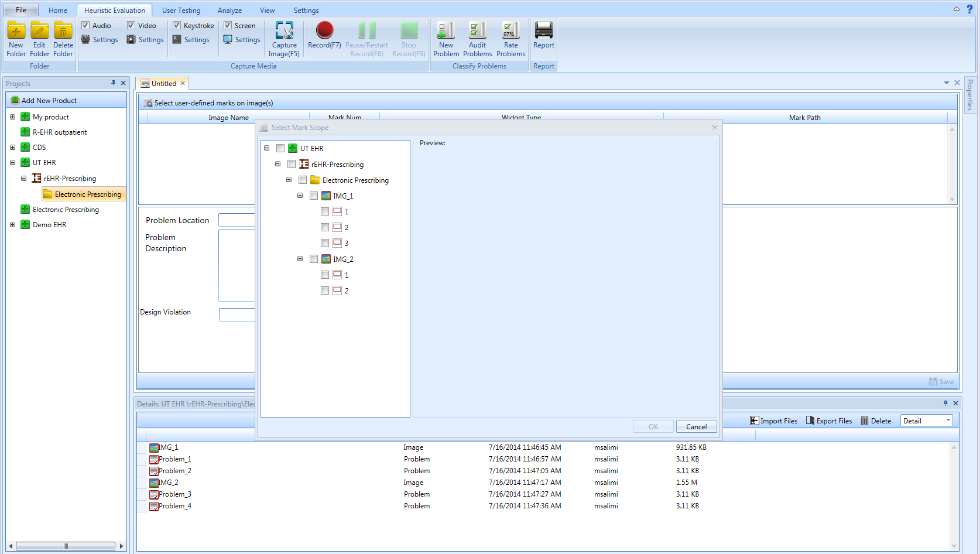Image resolution: width=980 pixels, height=554 pixels.
Task: Tick the UT EHR root checkbox
Action: (280, 148)
